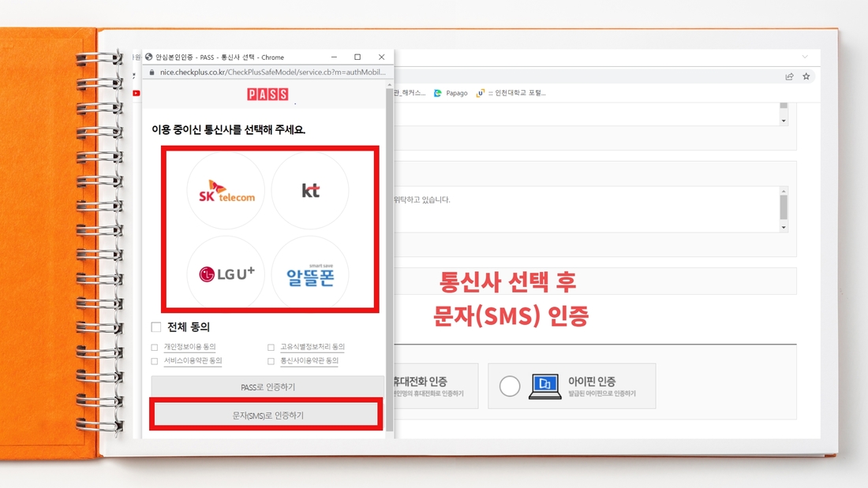Screen dimensions: 868x488
Task: Click the PASS로 인증하기 button
Action: point(268,387)
